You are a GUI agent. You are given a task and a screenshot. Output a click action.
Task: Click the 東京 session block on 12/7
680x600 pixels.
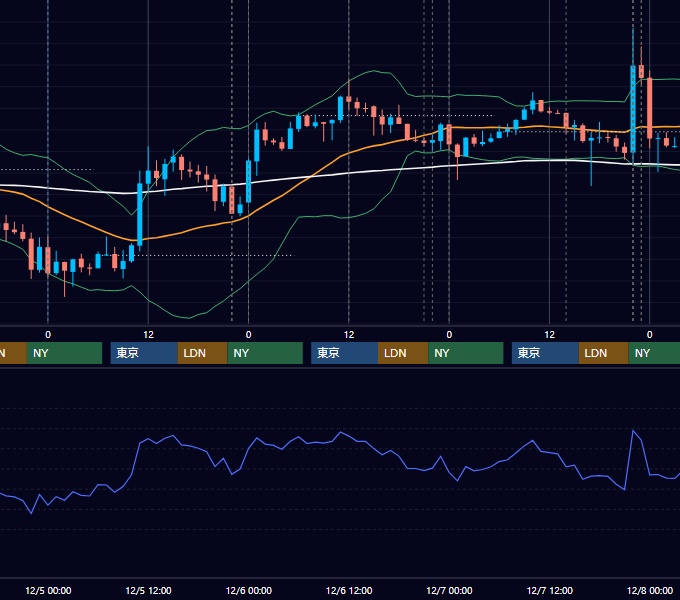point(545,353)
